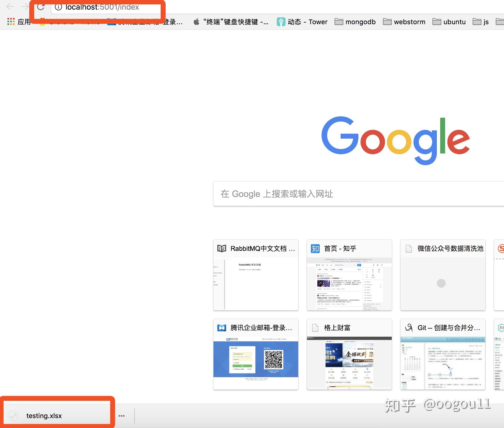Click the 微信公众号数据清洗池 page favicon
Screen dimensions: 504x428
pyautogui.click(x=409, y=249)
